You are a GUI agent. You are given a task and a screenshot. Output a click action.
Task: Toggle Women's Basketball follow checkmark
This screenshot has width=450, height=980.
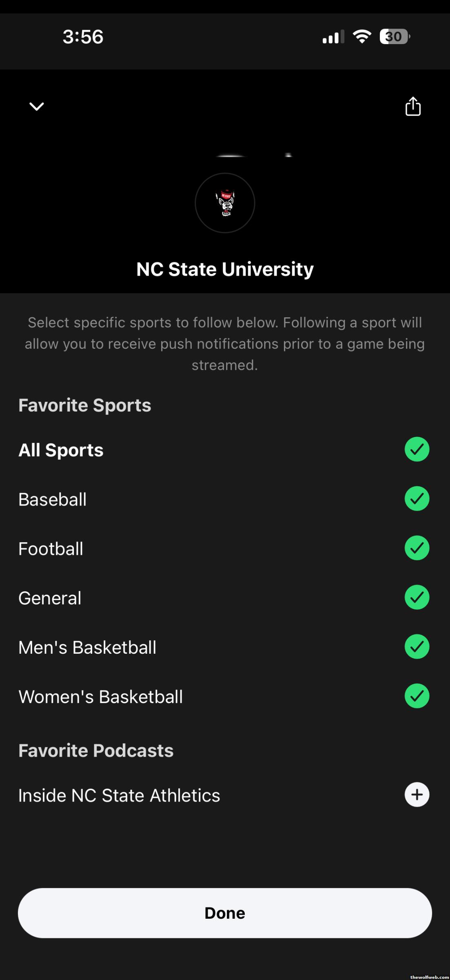[417, 696]
